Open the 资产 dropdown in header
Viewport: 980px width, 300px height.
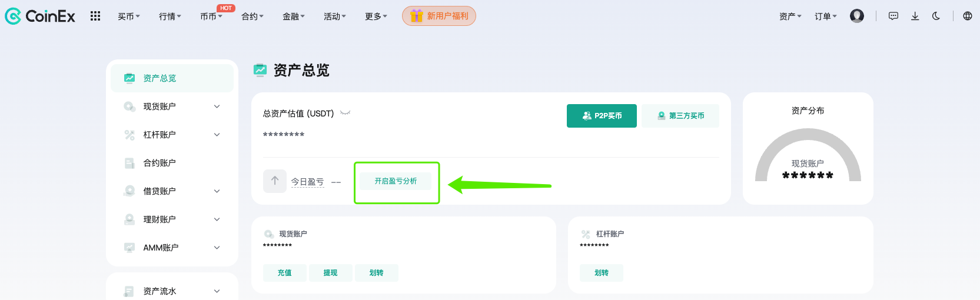point(790,16)
